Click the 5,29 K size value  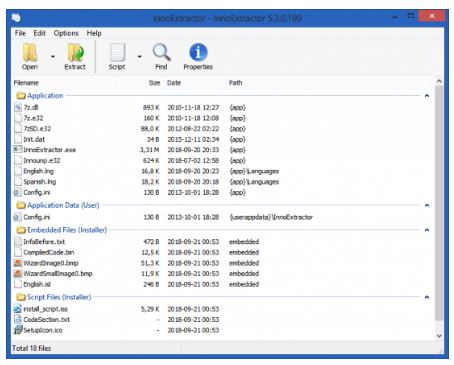coord(150,309)
